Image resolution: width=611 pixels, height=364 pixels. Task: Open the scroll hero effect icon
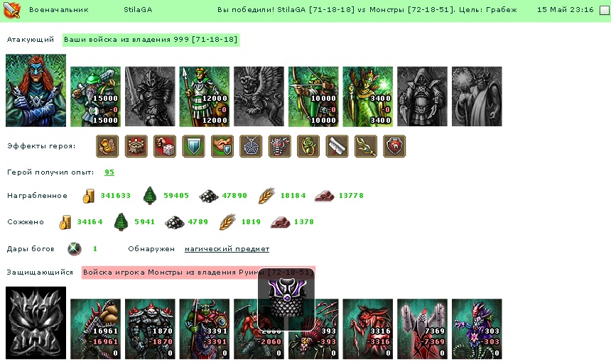coord(337,146)
